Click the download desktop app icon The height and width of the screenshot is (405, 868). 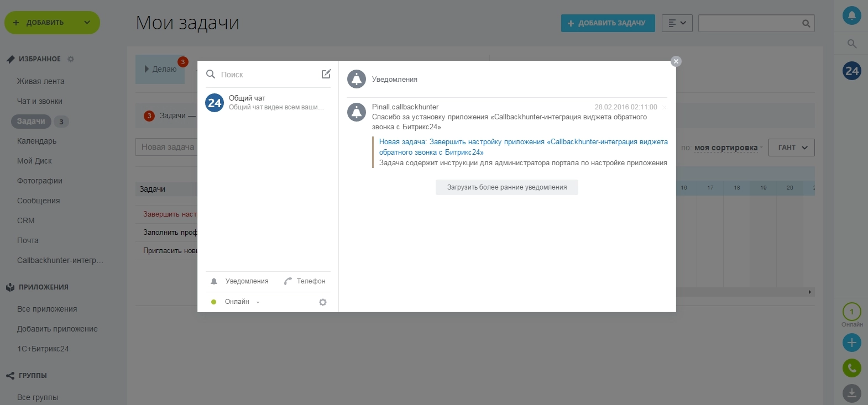coord(851,393)
